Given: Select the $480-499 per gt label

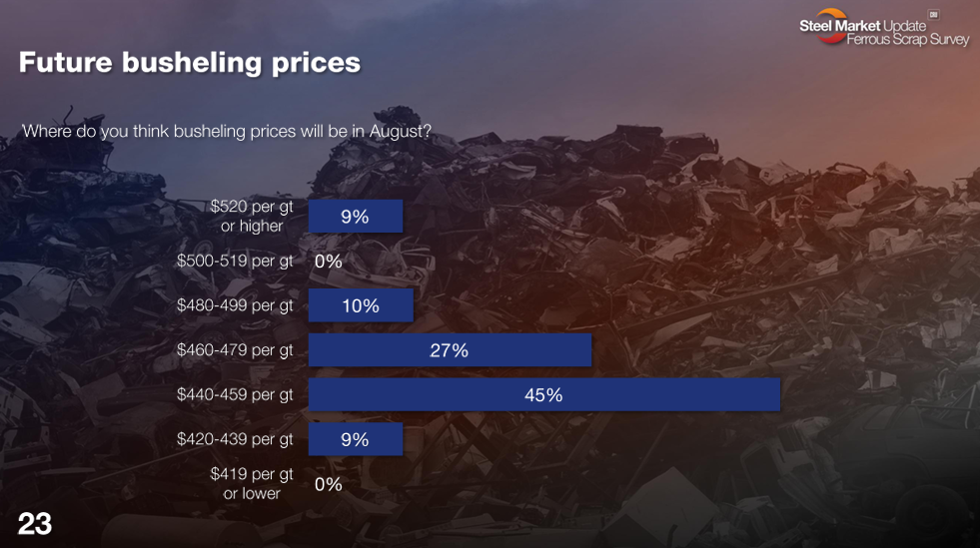Looking at the screenshot, I should point(235,305).
